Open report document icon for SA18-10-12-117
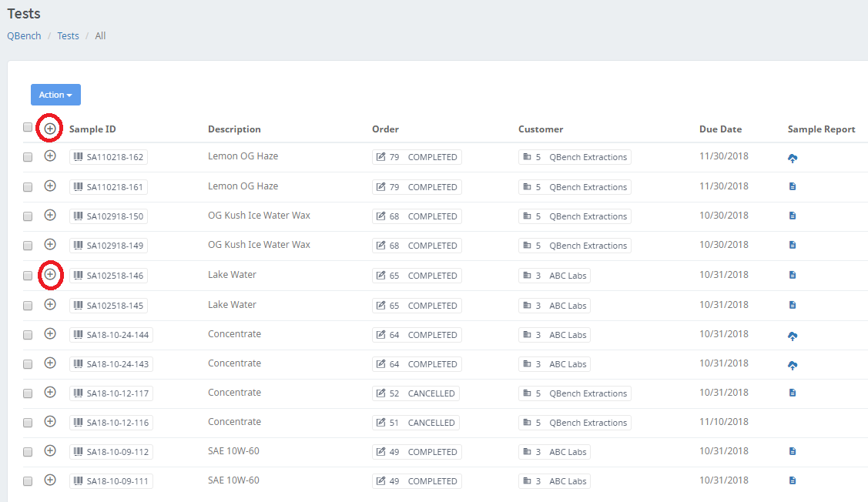The image size is (868, 502). (x=793, y=393)
